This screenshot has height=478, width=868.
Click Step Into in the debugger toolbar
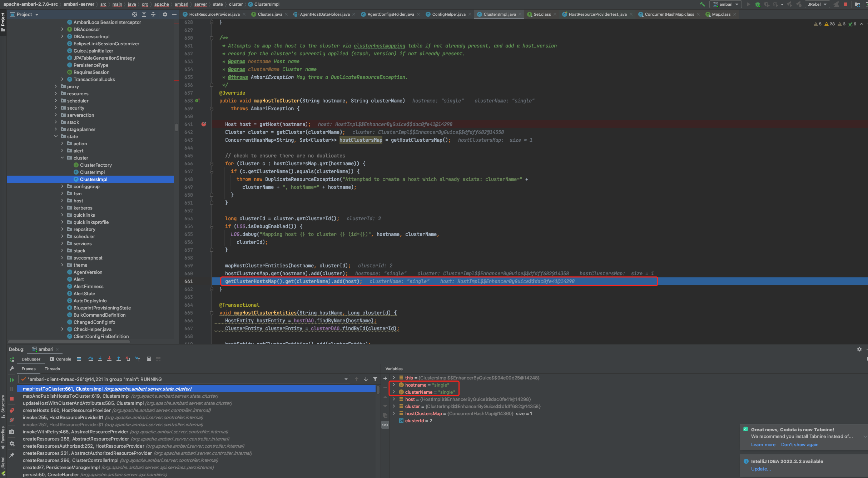100,359
